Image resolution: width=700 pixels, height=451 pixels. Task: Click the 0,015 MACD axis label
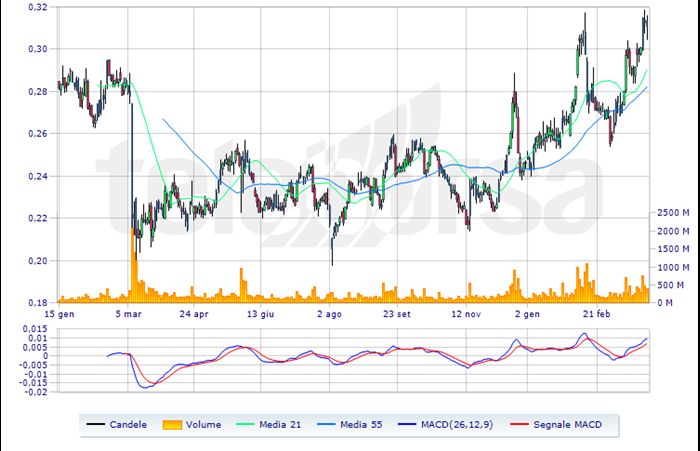[x=35, y=331]
